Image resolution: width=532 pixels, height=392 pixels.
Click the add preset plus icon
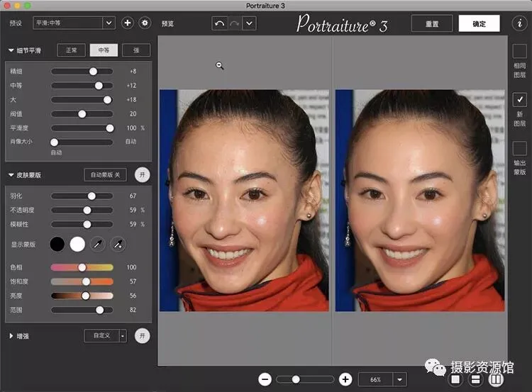tap(128, 23)
